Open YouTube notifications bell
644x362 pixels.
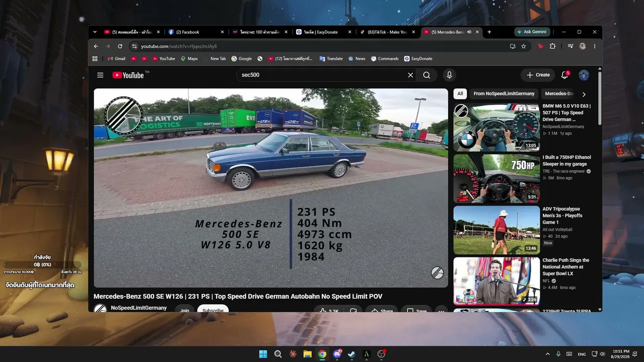565,75
